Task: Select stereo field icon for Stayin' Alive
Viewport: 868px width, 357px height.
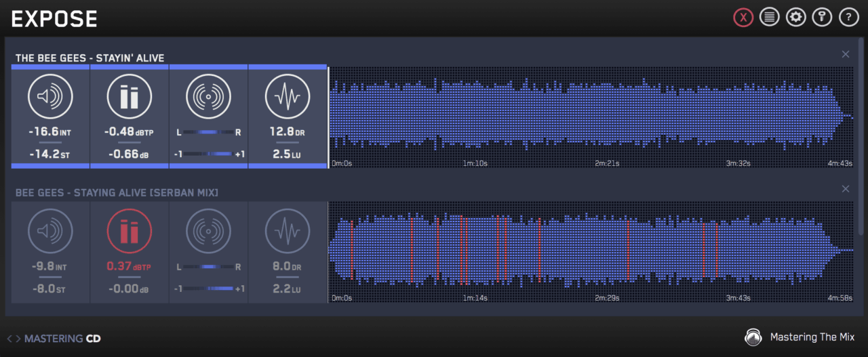Action: [x=209, y=97]
